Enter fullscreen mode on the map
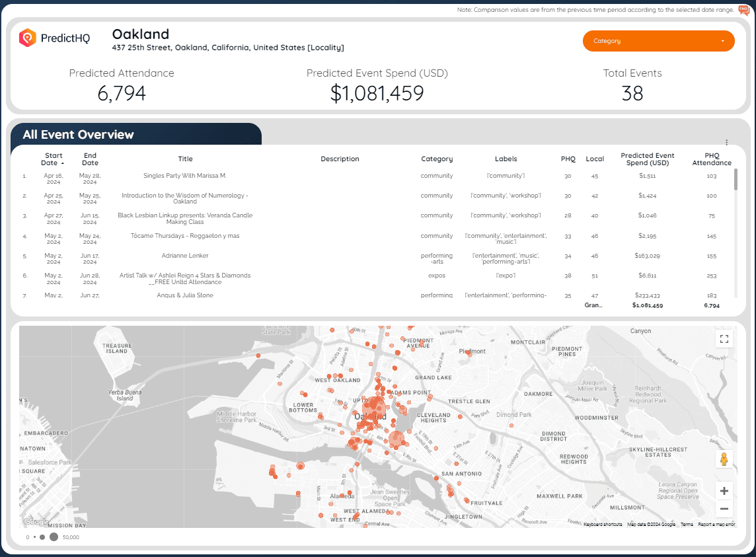 [x=724, y=338]
